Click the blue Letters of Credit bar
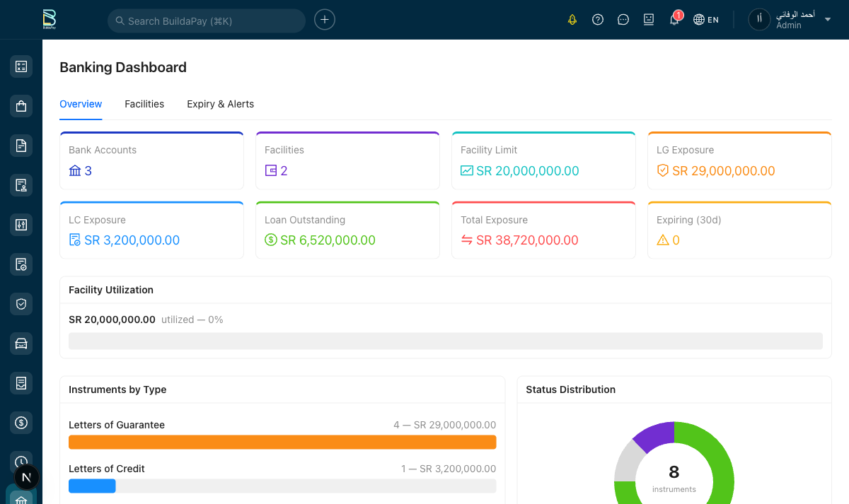The width and height of the screenshot is (849, 504). tap(92, 486)
